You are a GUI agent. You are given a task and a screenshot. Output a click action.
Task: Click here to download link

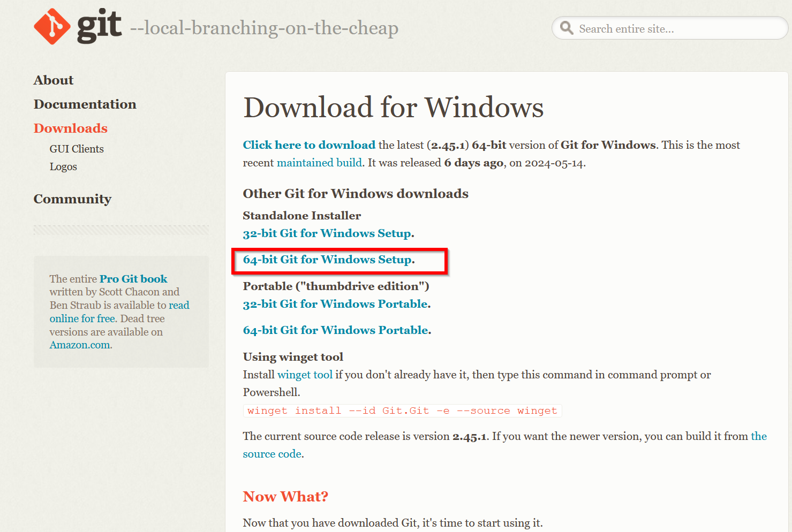(x=309, y=145)
